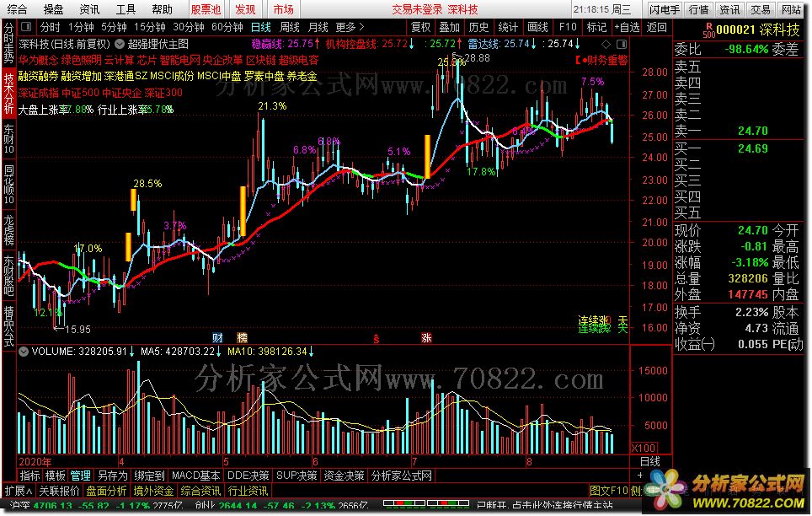Open the 同花顺10 sidebar tab
812x516 pixels.
(8, 185)
